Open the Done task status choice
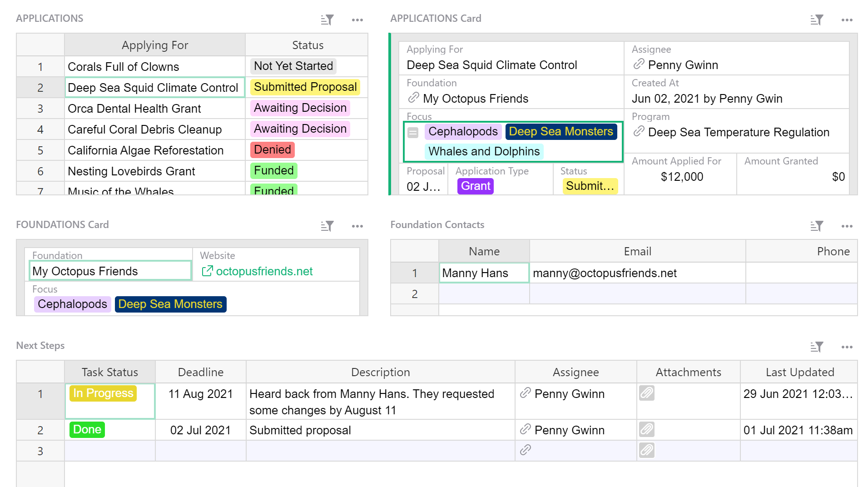 point(87,430)
